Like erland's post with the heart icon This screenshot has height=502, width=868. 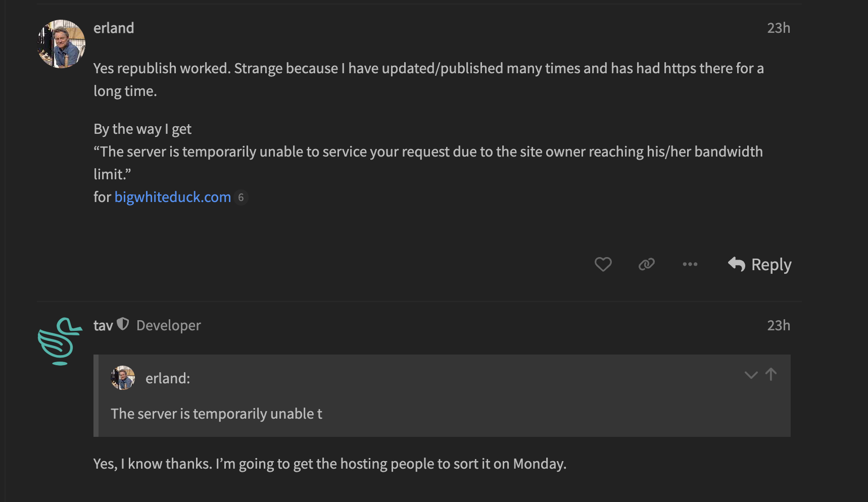click(x=603, y=264)
